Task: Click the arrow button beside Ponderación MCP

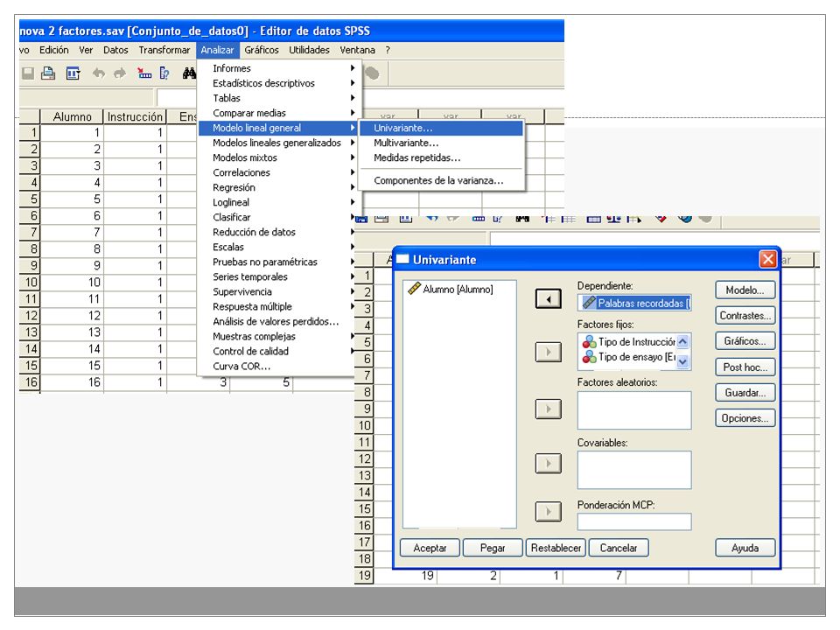Action: click(x=548, y=512)
